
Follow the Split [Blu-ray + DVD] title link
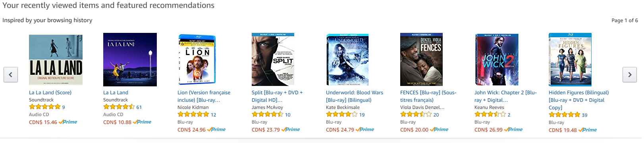(277, 96)
